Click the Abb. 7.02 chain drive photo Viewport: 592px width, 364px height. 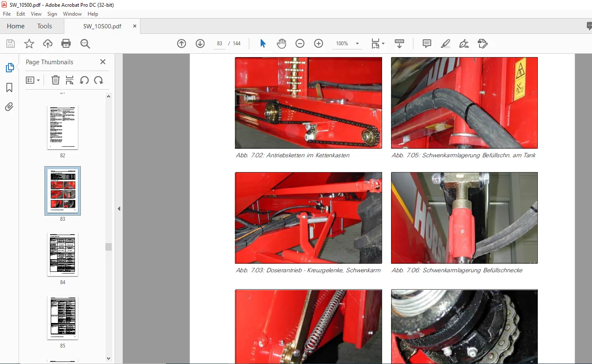coord(308,103)
